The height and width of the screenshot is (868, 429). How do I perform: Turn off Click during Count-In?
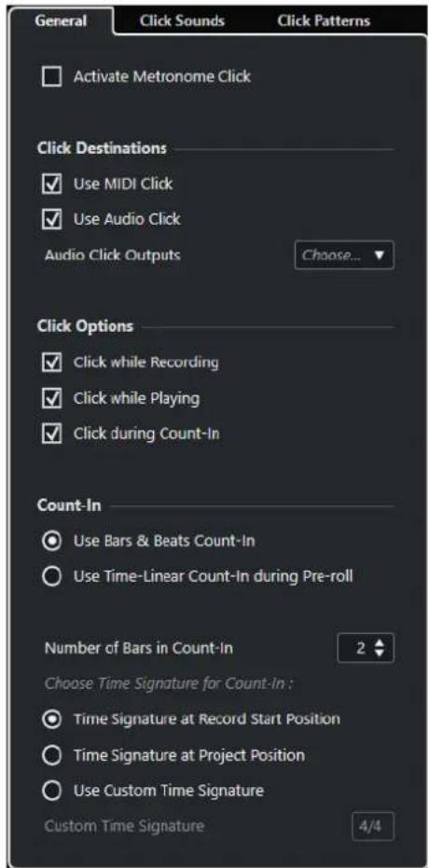click(52, 434)
